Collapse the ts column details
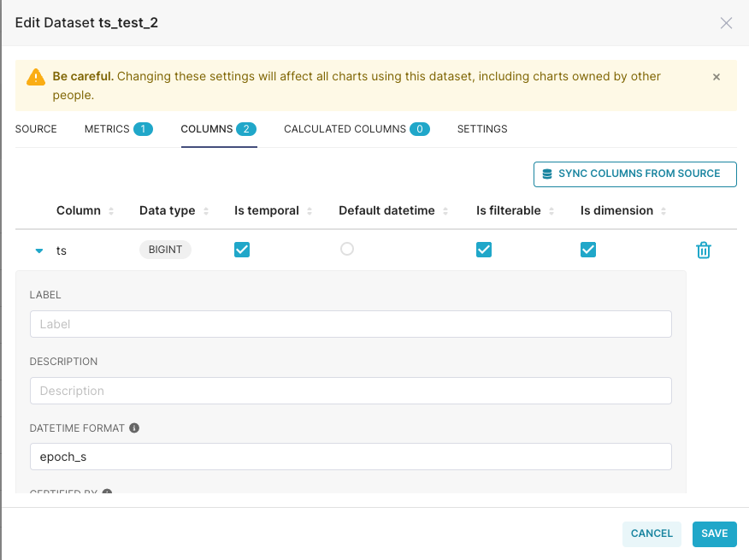The image size is (749, 560). coord(38,250)
